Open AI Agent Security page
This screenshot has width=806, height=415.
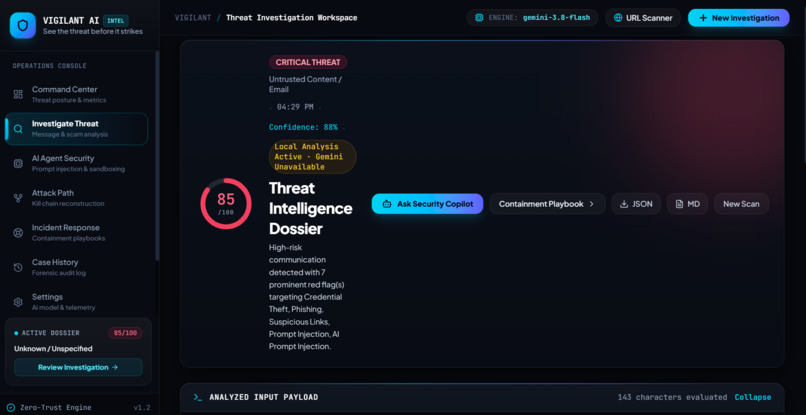tap(76, 164)
